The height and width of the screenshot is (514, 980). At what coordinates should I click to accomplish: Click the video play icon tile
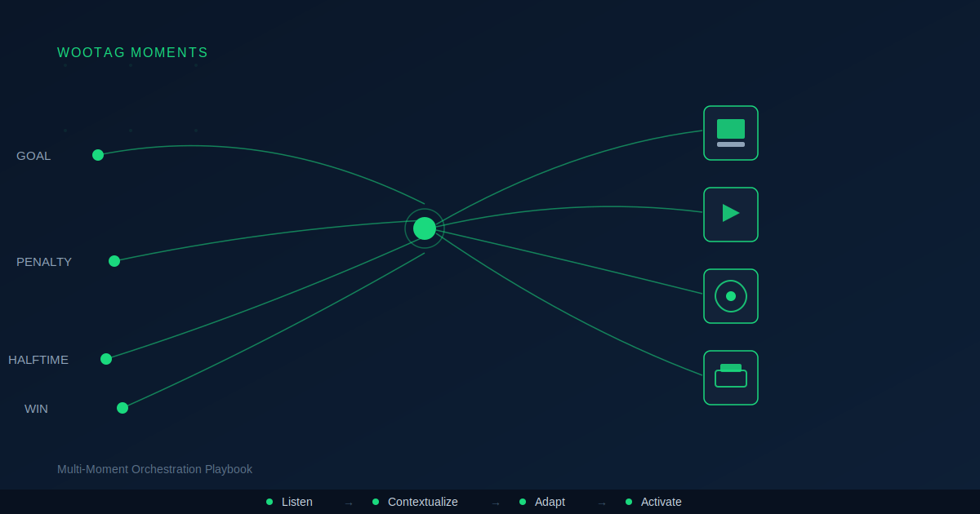click(731, 215)
